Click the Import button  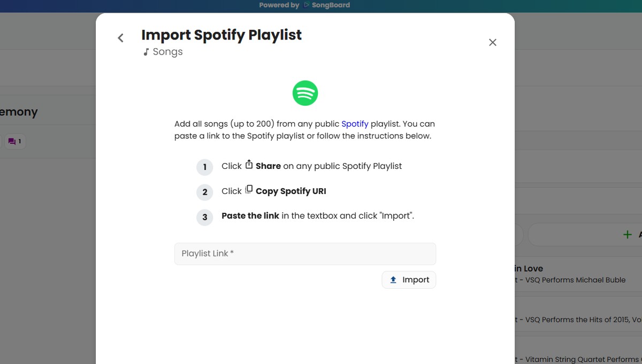click(409, 280)
